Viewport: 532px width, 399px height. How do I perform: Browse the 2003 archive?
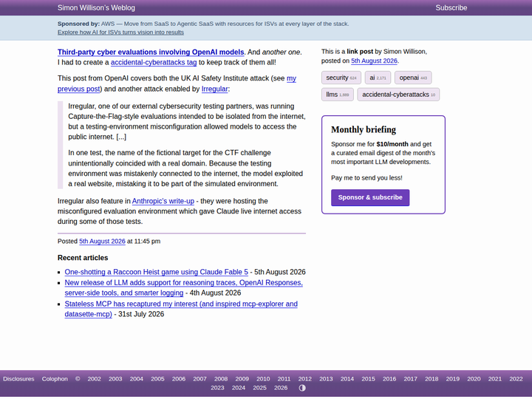point(115,379)
